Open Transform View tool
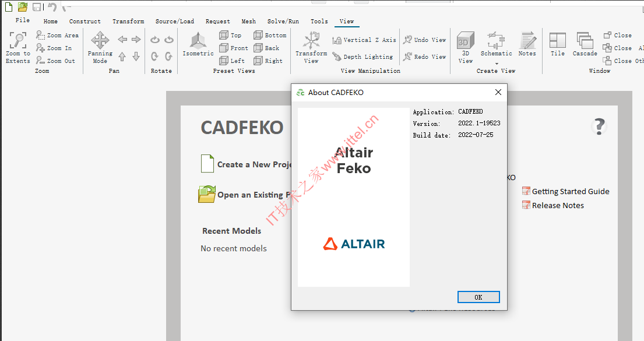Image resolution: width=644 pixels, height=341 pixels. [311, 48]
